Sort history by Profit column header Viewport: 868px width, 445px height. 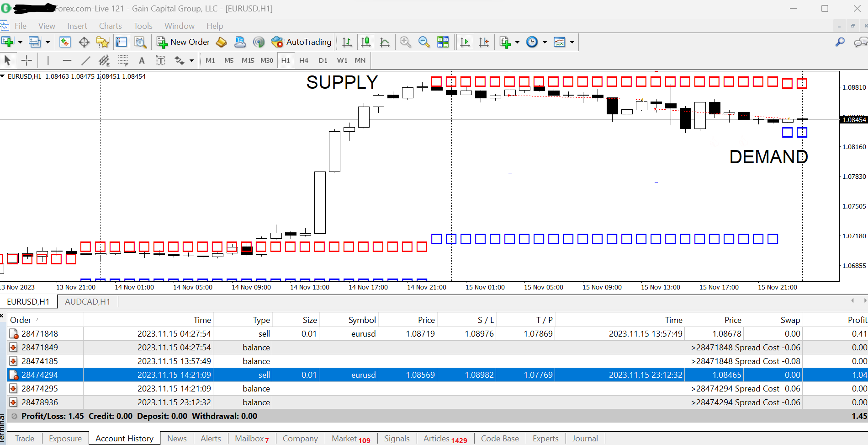[835, 320]
